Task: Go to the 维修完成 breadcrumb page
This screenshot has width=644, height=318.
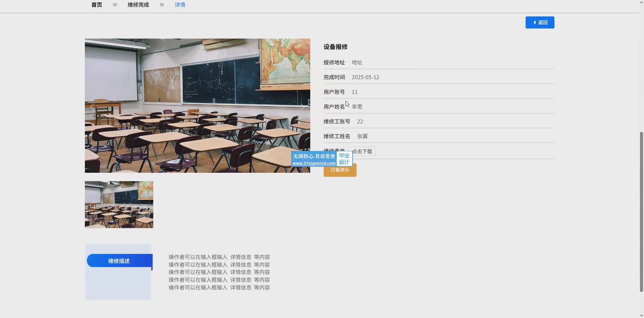Action: [x=138, y=5]
